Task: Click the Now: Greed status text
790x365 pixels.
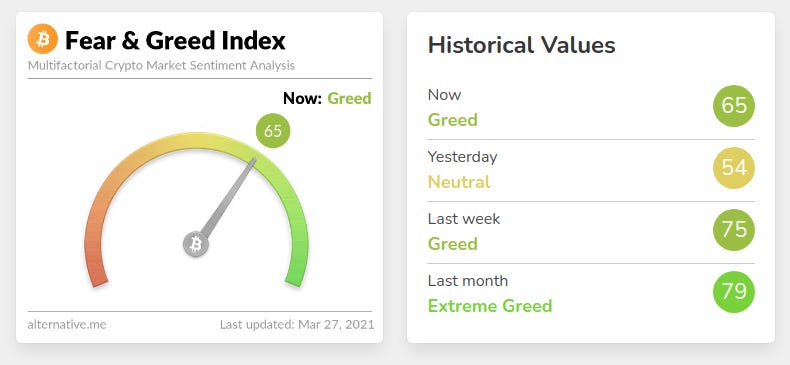Action: (327, 98)
